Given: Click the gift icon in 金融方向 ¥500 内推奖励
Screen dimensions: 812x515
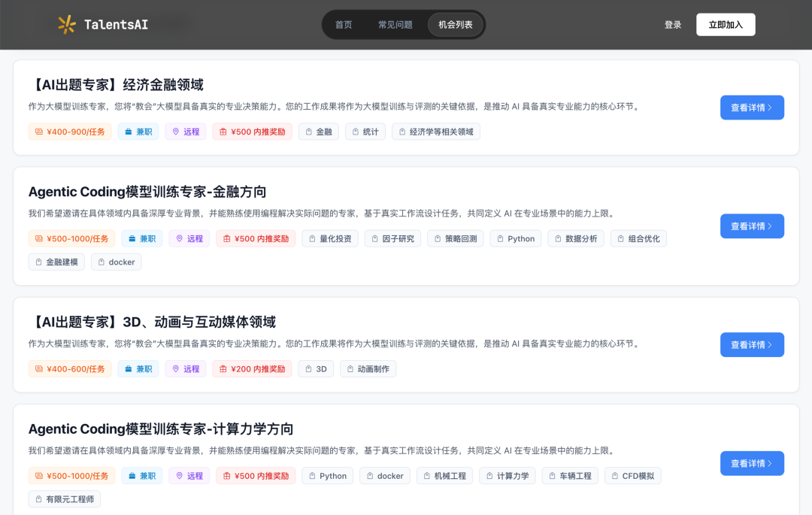Looking at the screenshot, I should tap(227, 238).
